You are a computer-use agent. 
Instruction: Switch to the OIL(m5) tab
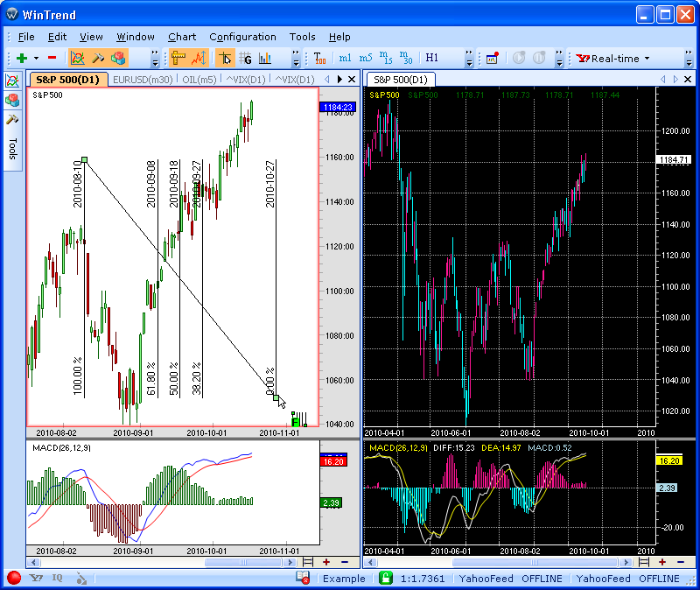pyautogui.click(x=199, y=80)
